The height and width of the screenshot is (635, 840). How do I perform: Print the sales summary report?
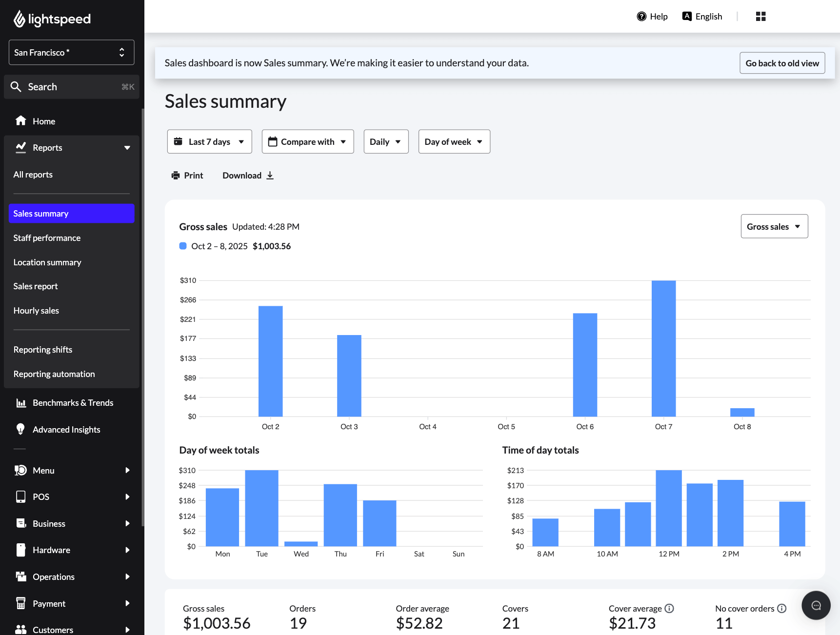pos(187,175)
